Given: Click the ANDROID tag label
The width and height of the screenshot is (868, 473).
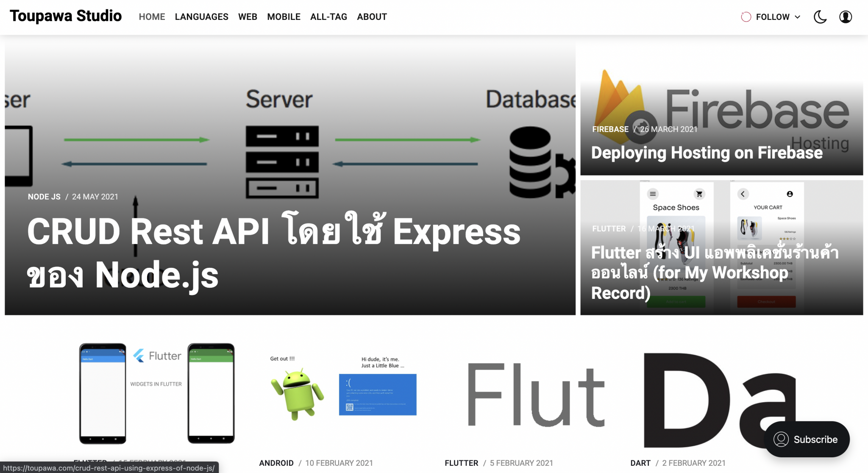Looking at the screenshot, I should tap(276, 463).
